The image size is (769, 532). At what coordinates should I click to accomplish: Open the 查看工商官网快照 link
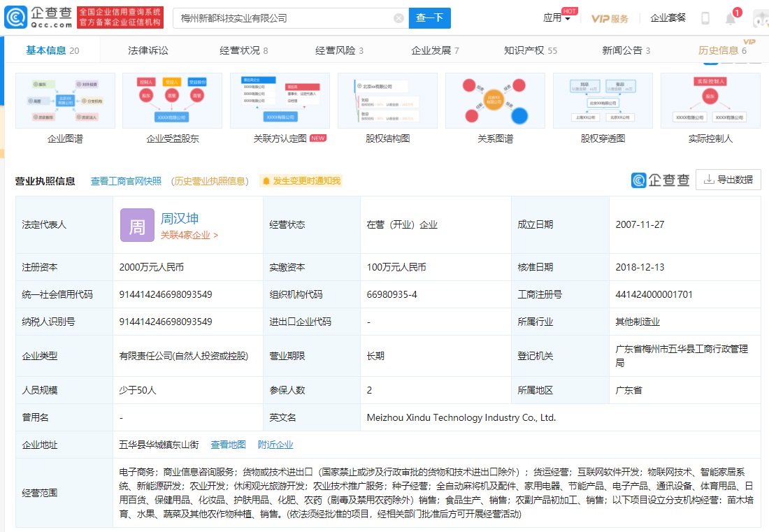[126, 182]
